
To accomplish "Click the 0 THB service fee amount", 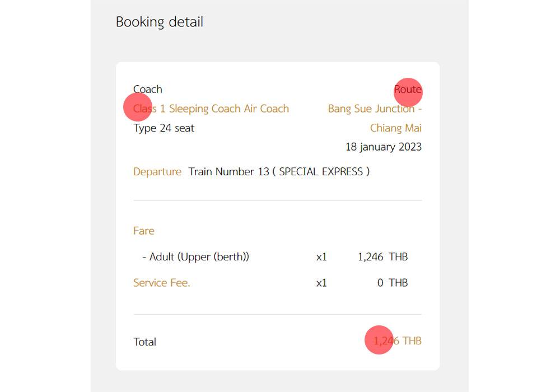I will 392,283.
